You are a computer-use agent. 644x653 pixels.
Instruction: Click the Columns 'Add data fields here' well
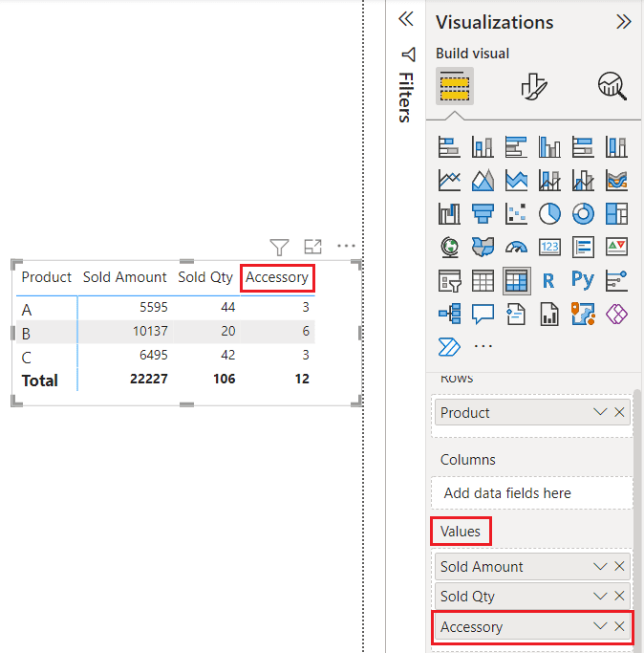point(532,493)
